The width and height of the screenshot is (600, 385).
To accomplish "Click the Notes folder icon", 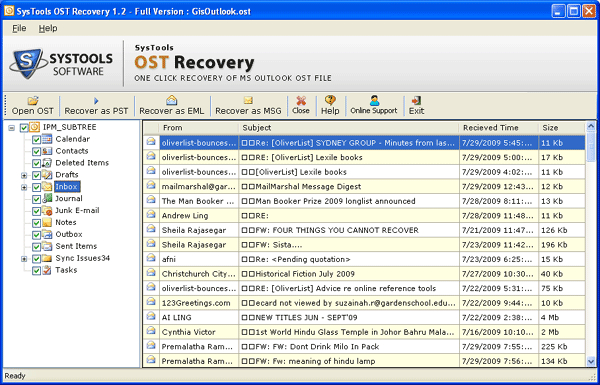I will point(47,222).
